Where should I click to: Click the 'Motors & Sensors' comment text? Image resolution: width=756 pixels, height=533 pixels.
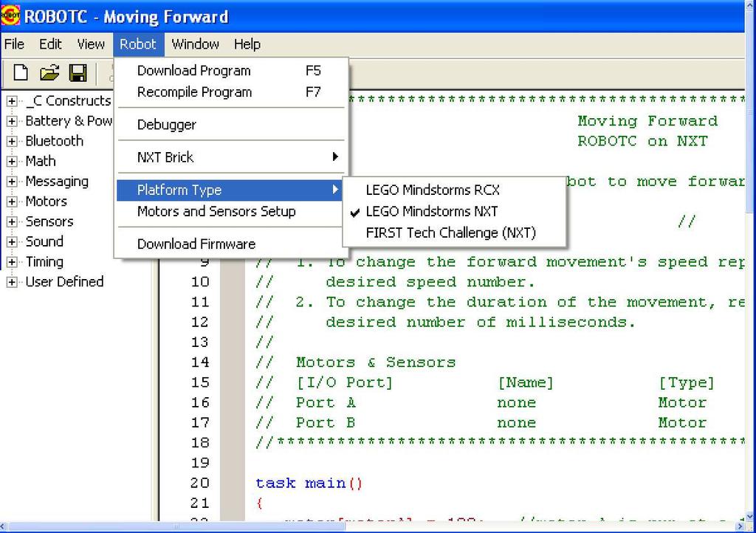pos(376,362)
